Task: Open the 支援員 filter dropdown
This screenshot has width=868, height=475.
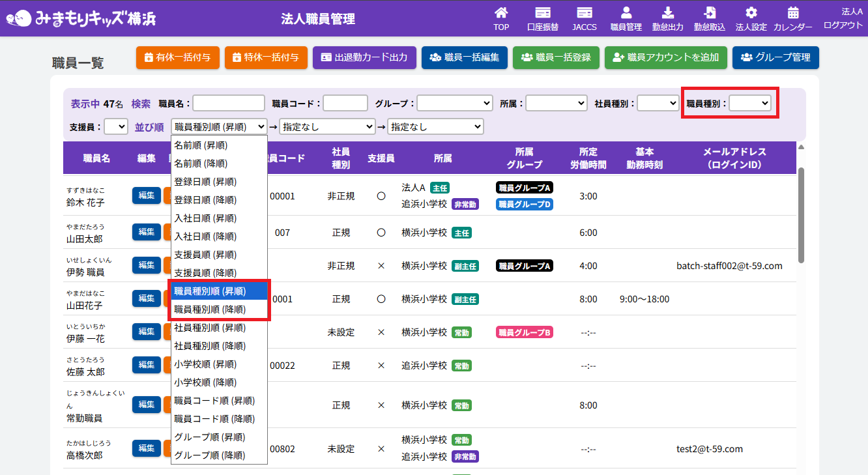Action: (116, 126)
